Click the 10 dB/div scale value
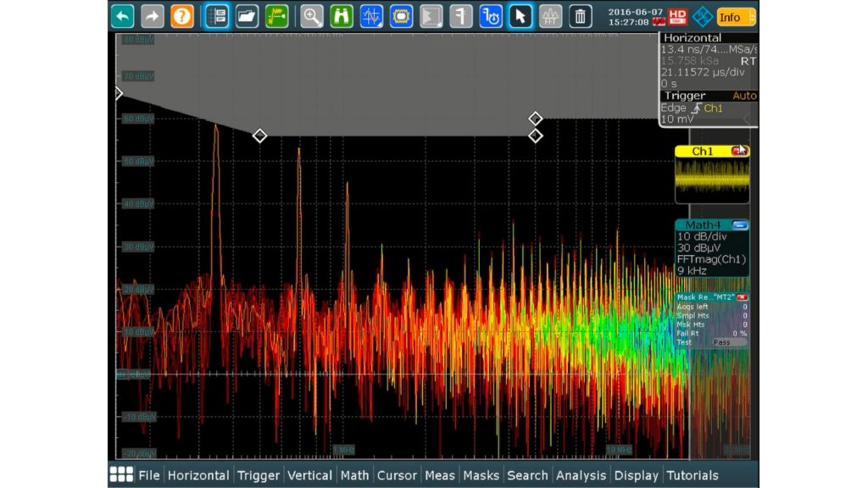868x488 pixels. pyautogui.click(x=702, y=236)
